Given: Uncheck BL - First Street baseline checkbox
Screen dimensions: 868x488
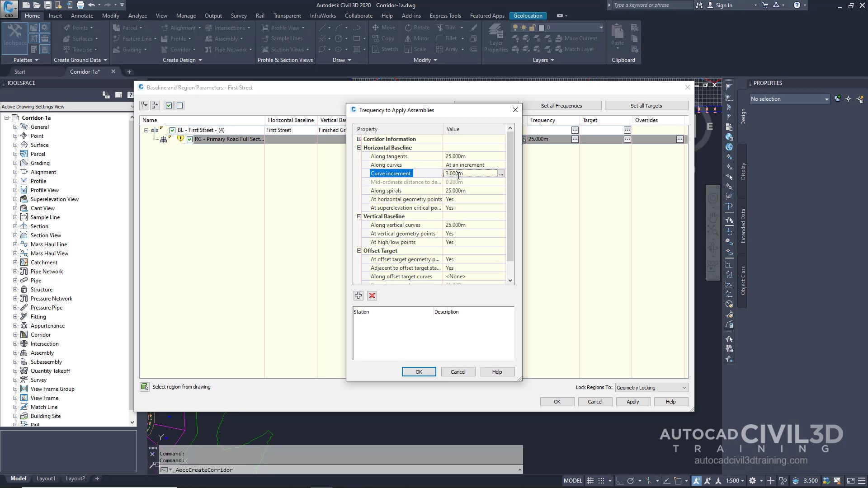Looking at the screenshot, I should pyautogui.click(x=172, y=130).
